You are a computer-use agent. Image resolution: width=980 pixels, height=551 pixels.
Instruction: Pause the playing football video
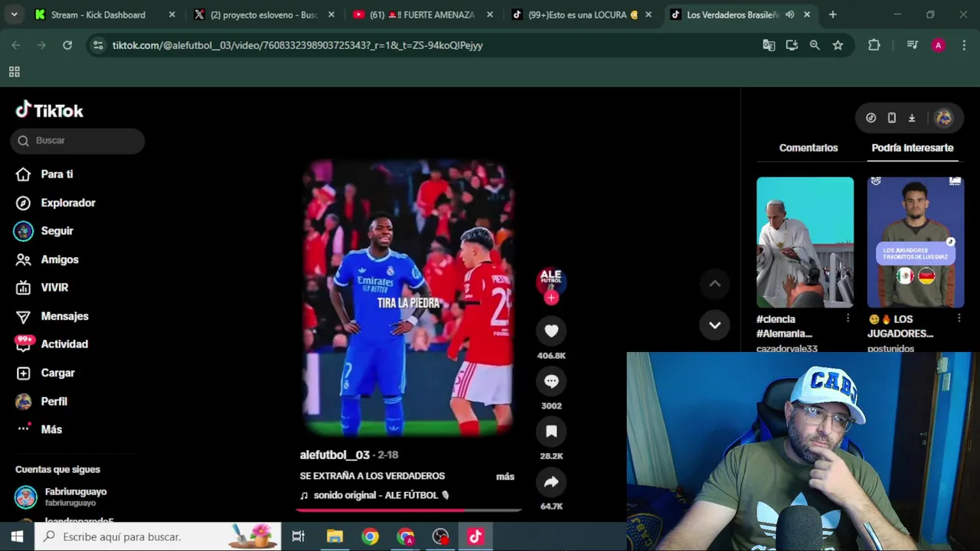408,298
